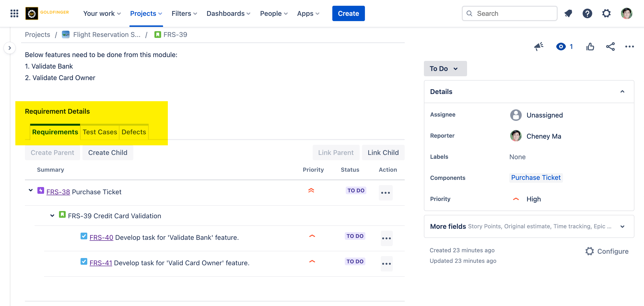Viewport: 644px width, 306px height.
Task: Open the To Do status dropdown
Action: coord(445,69)
